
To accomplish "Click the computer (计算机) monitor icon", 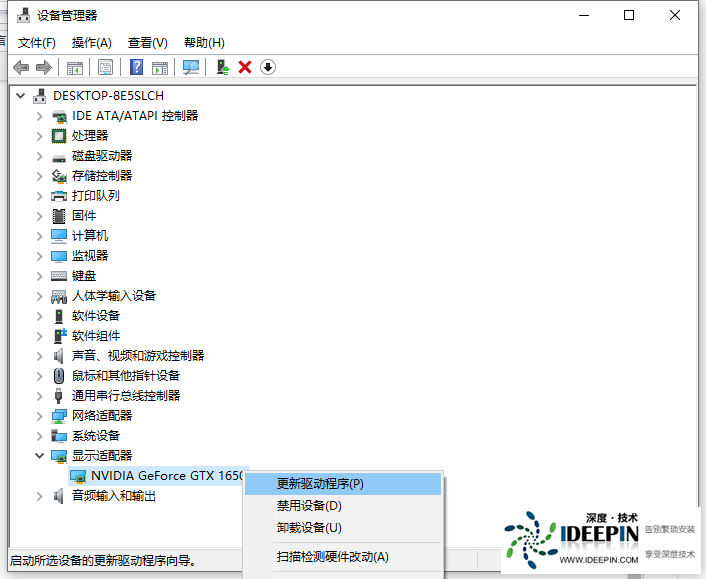I will point(59,236).
